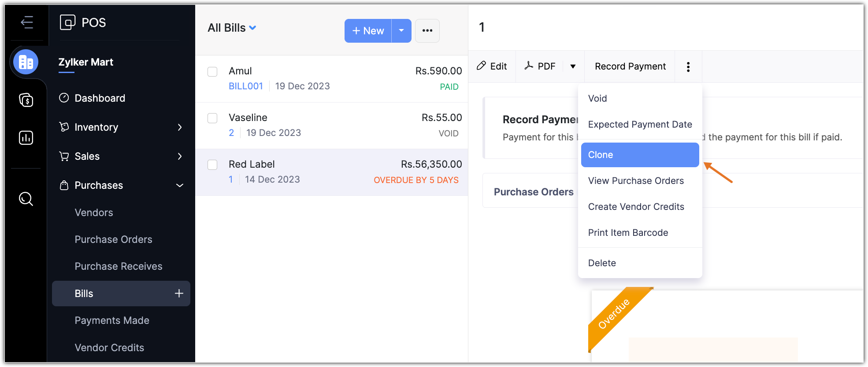Click the vertical ellipsis next to Record Payment
This screenshot has height=367, width=868.
pyautogui.click(x=688, y=66)
